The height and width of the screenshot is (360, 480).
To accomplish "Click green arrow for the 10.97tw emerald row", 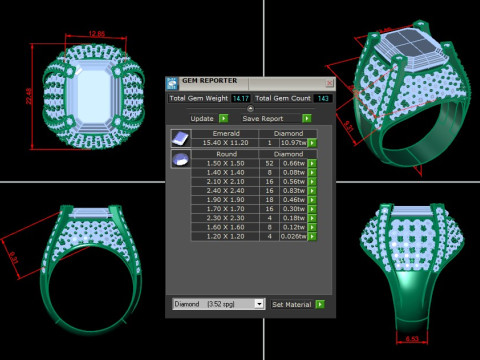I will 312,143.
